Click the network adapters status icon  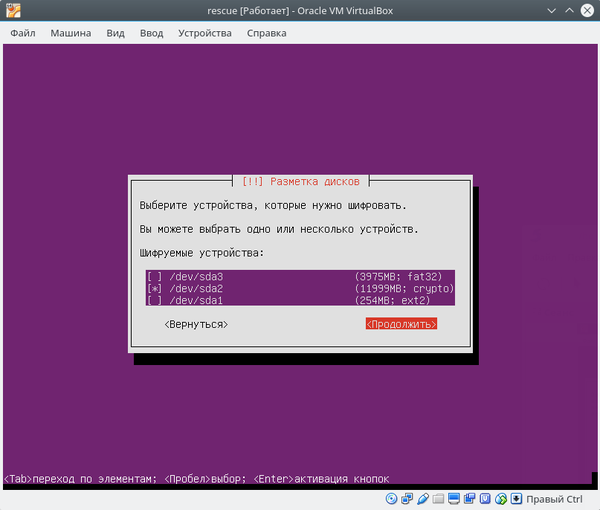coord(407,499)
